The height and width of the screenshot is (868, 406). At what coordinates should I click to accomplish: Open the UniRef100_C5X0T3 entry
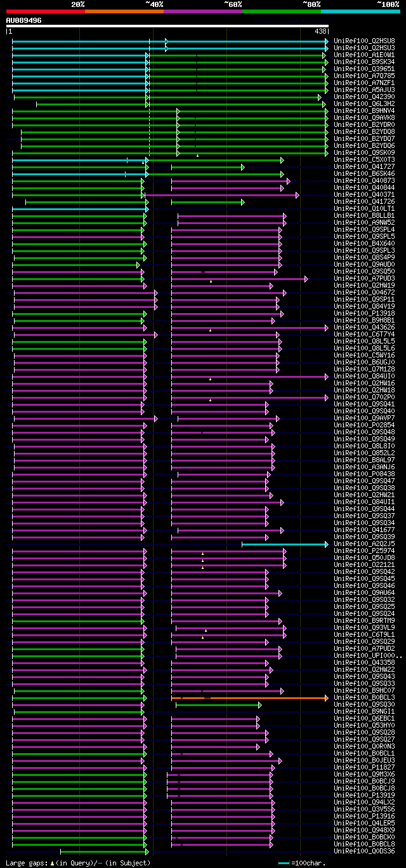click(364, 159)
